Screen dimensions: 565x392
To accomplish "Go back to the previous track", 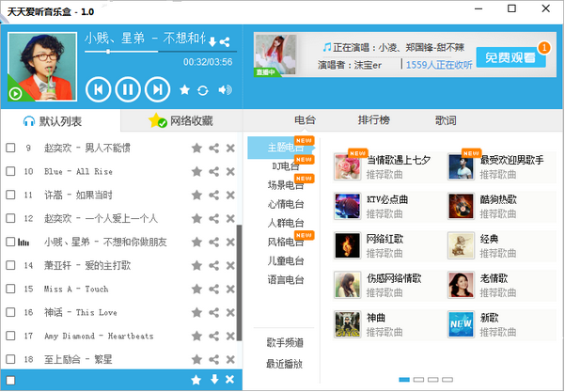I will 97,89.
